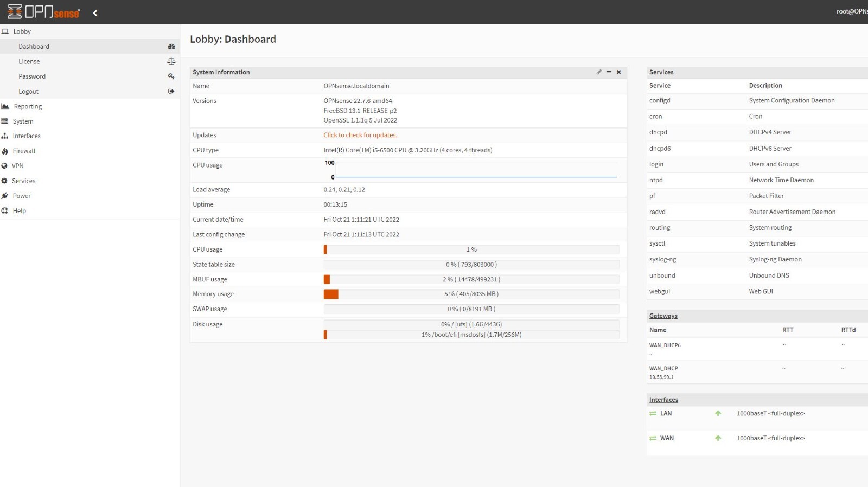Select the 'sysctl' service name
This screenshot has width=868, height=487.
point(657,243)
